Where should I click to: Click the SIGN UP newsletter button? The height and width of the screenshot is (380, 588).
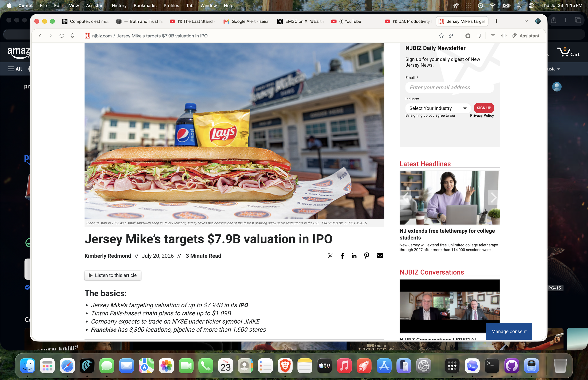[484, 108]
